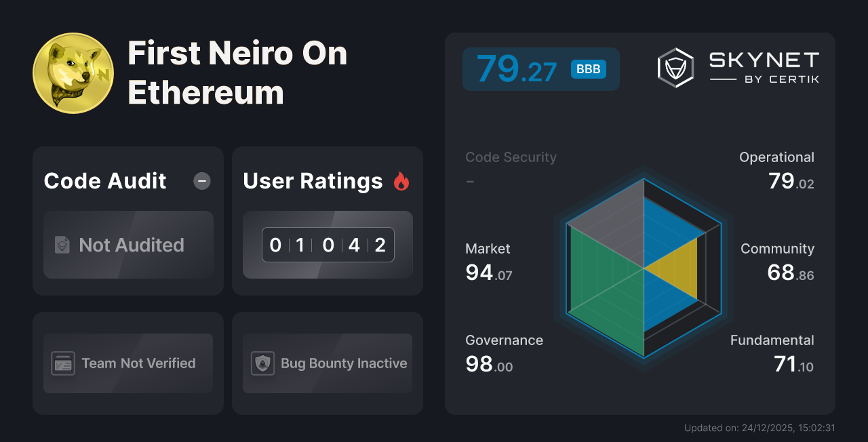868x442 pixels.
Task: Toggle the Team Not Verified status
Action: (128, 363)
